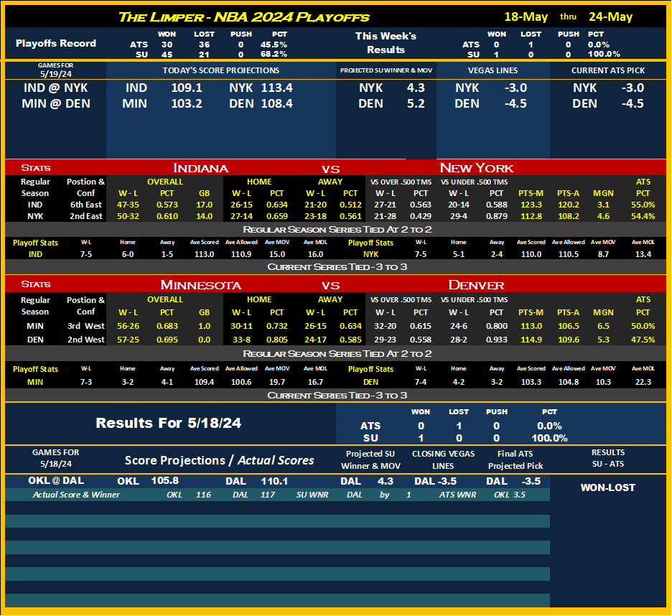Screen dimensions: 672x616
Task: Select IND points-made value "123.3"
Action: (x=531, y=205)
